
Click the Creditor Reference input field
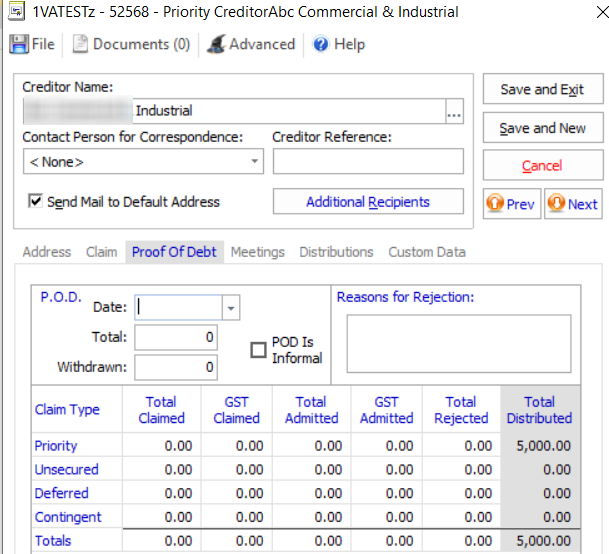[368, 162]
